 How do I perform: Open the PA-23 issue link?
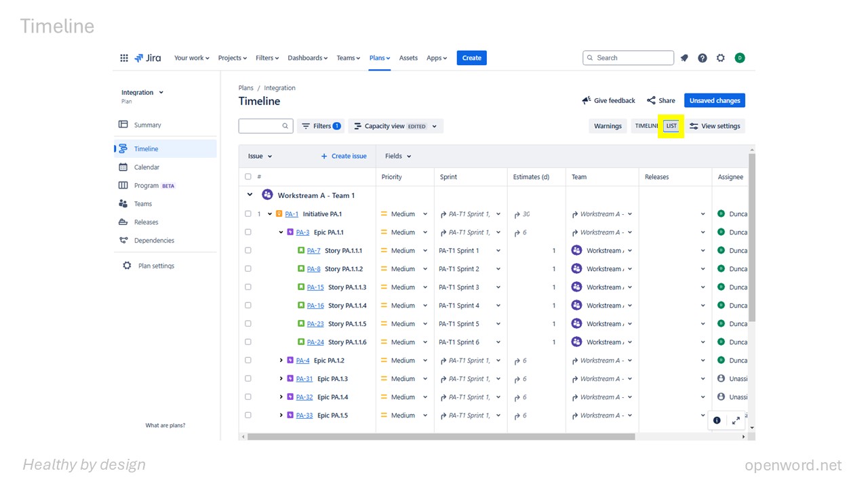pyautogui.click(x=315, y=324)
